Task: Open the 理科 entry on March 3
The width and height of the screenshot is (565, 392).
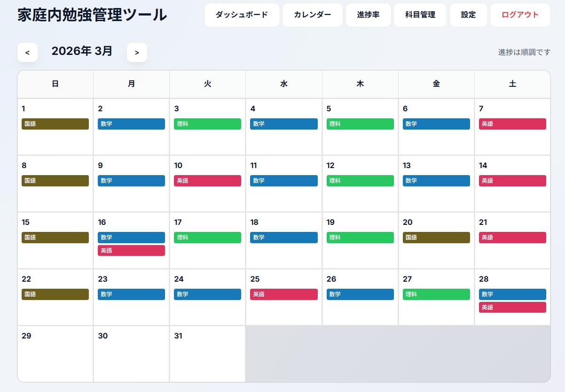Action: pyautogui.click(x=207, y=124)
